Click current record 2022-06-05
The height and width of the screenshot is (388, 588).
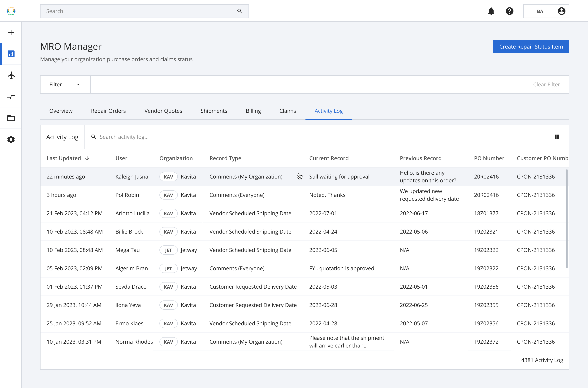323,250
